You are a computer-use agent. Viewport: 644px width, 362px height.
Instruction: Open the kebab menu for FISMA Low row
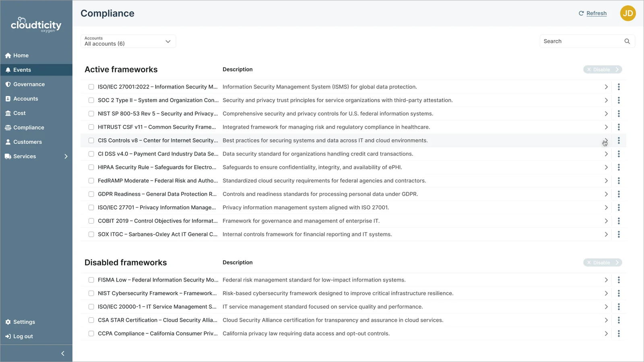pos(619,280)
